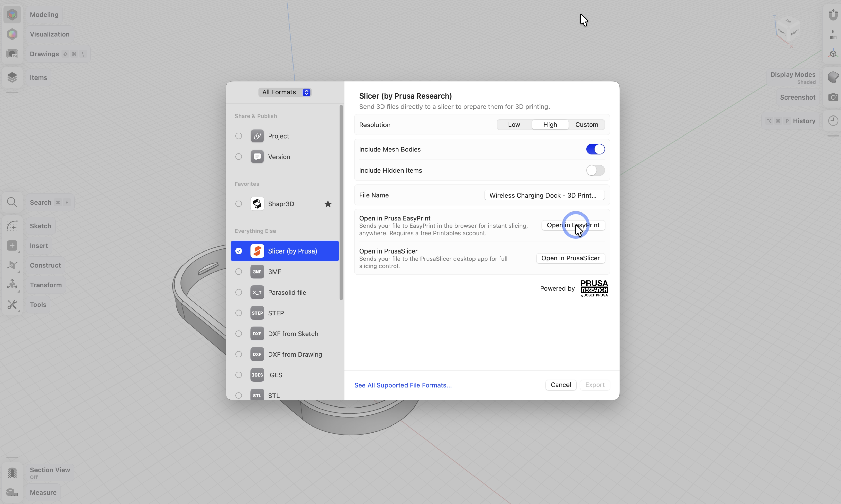
Task: Set Resolution to Custom
Action: click(587, 125)
